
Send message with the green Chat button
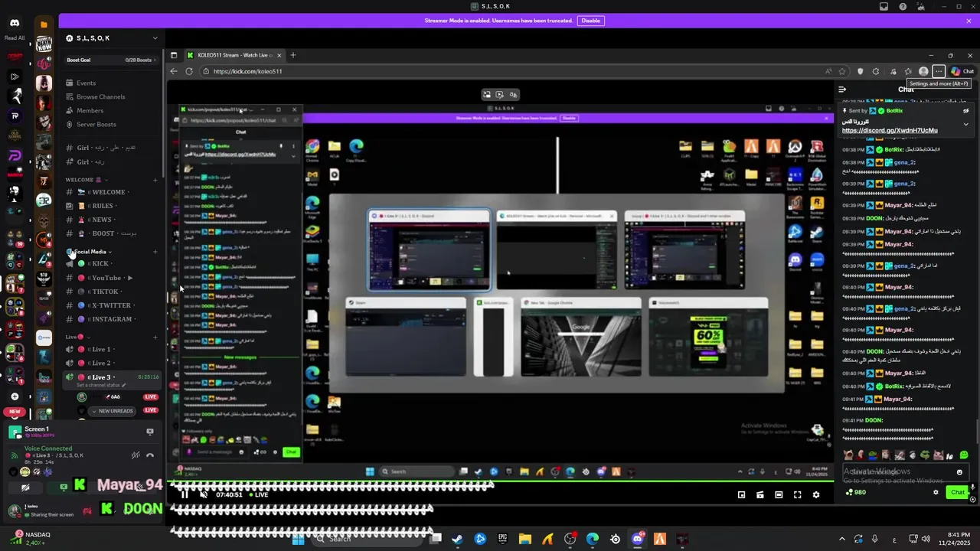(957, 492)
